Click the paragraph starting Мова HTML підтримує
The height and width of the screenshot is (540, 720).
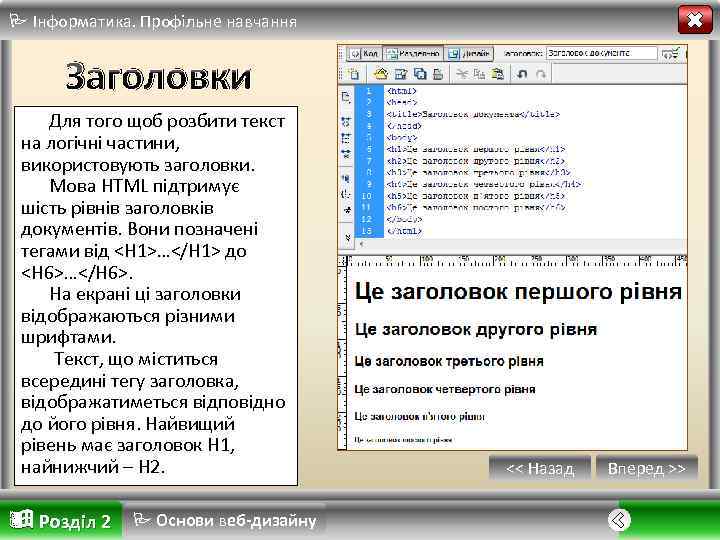140,230
